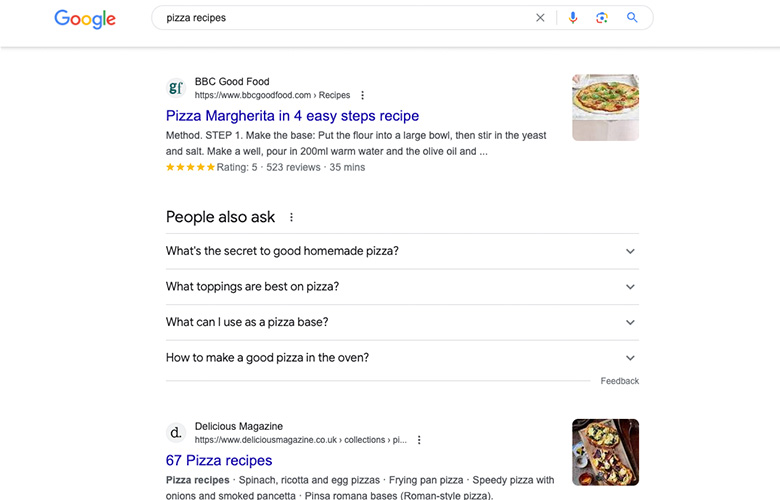The width and height of the screenshot is (780, 500).
Task: Click the BBC Good Food favicon
Action: [x=176, y=88]
